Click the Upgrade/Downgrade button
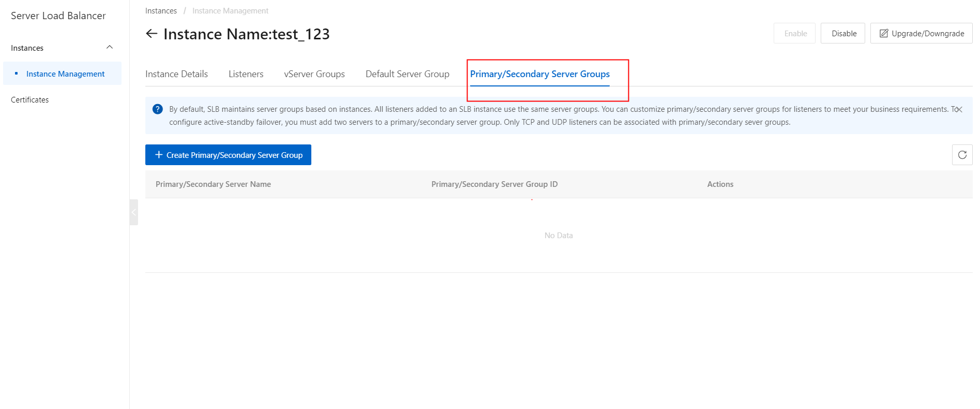This screenshot has width=980, height=409. point(922,33)
